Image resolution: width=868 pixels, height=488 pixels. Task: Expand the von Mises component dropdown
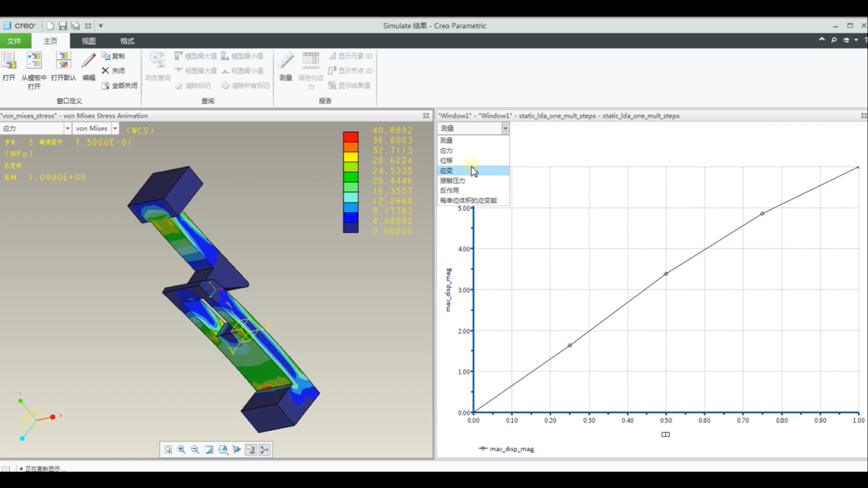[x=115, y=129]
